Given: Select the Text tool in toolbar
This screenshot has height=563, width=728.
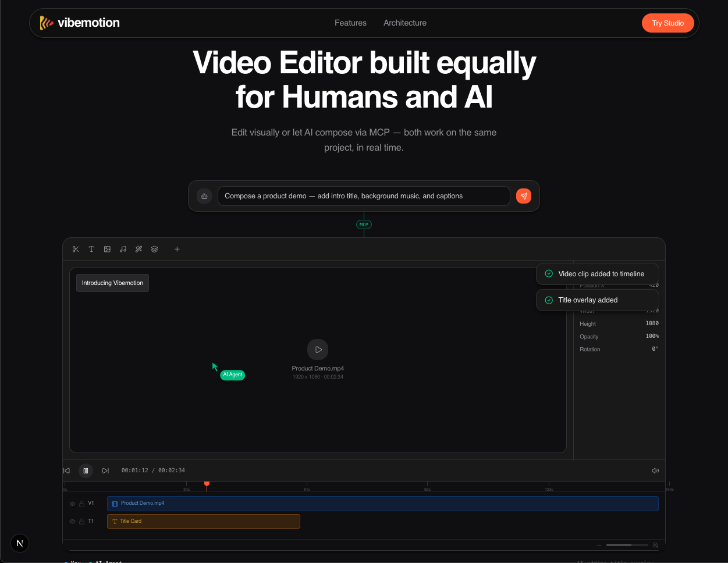Looking at the screenshot, I should (91, 249).
